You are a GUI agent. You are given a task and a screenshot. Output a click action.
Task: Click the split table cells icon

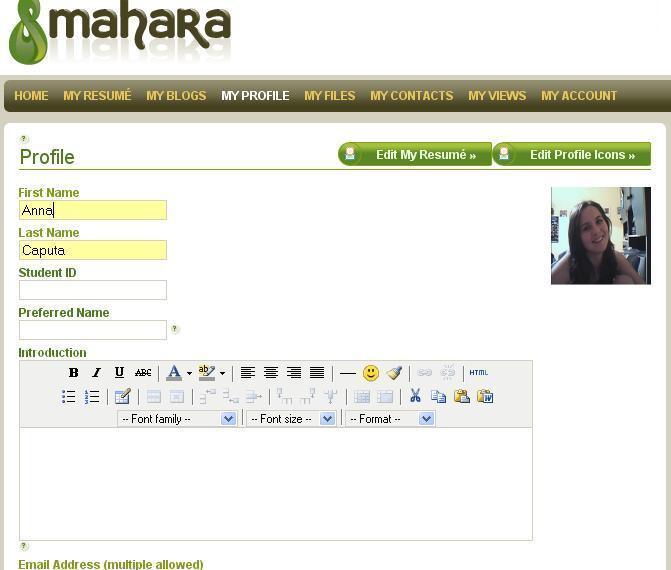click(362, 397)
